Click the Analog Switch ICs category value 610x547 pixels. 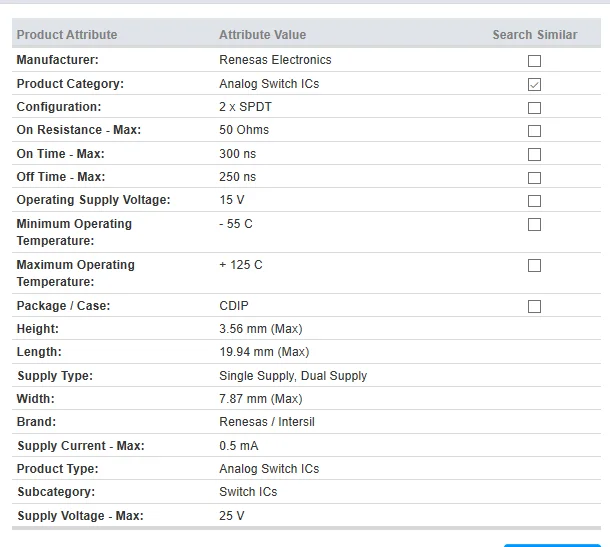tap(269, 84)
